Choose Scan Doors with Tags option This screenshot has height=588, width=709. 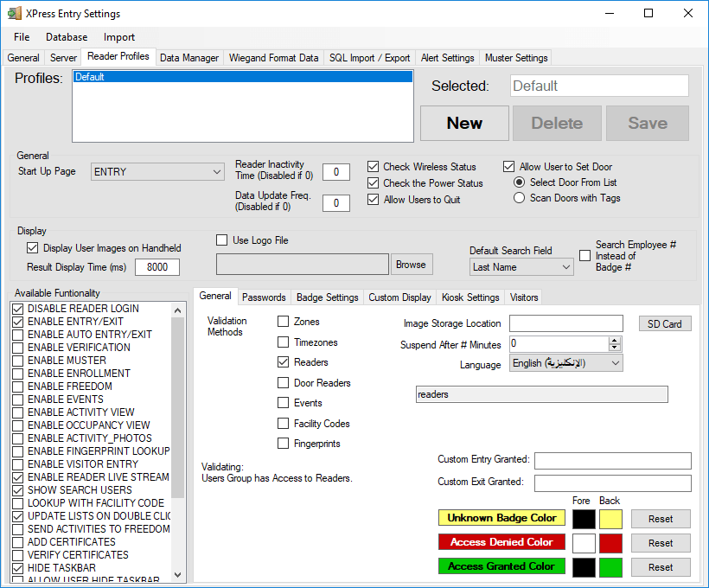[519, 198]
